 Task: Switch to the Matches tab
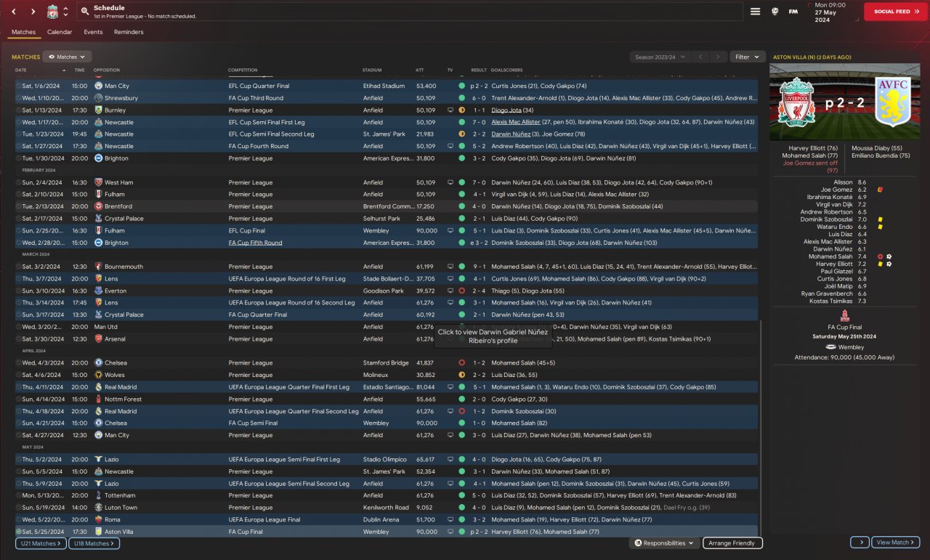23,32
